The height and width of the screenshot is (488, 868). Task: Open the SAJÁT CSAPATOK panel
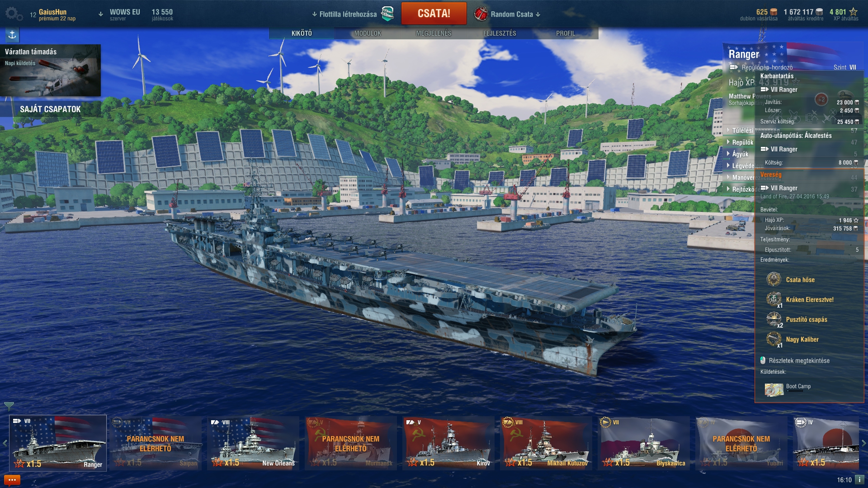50,109
